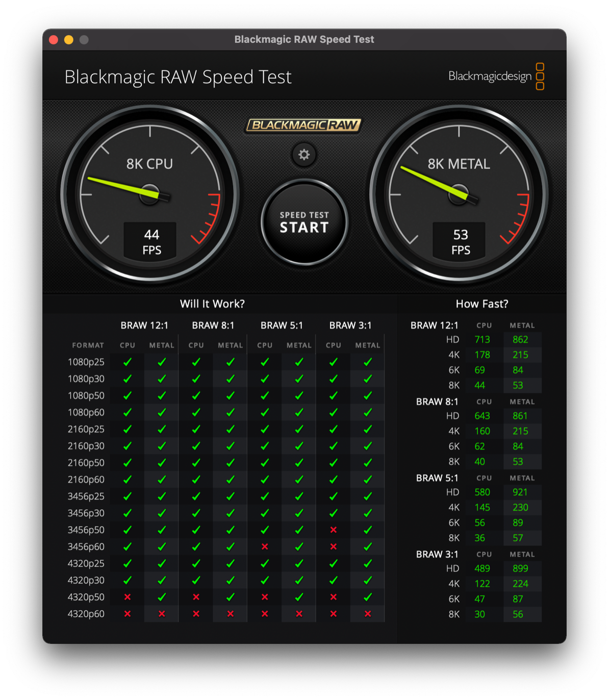This screenshot has width=609, height=700.
Task: Click the red cross for 4320p50 BRAW 8:1 CPU
Action: point(196,597)
